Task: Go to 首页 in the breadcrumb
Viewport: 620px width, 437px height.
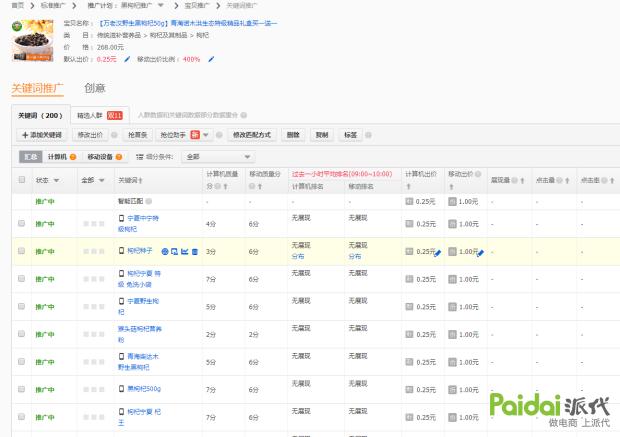Action: point(17,6)
